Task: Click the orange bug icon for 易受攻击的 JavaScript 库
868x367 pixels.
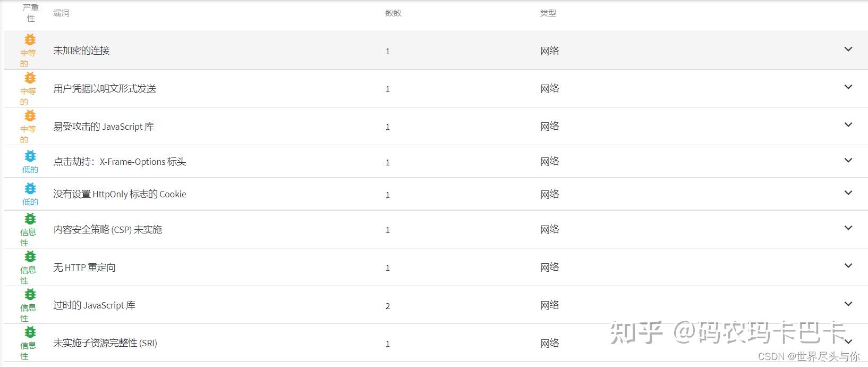Action: tap(30, 116)
